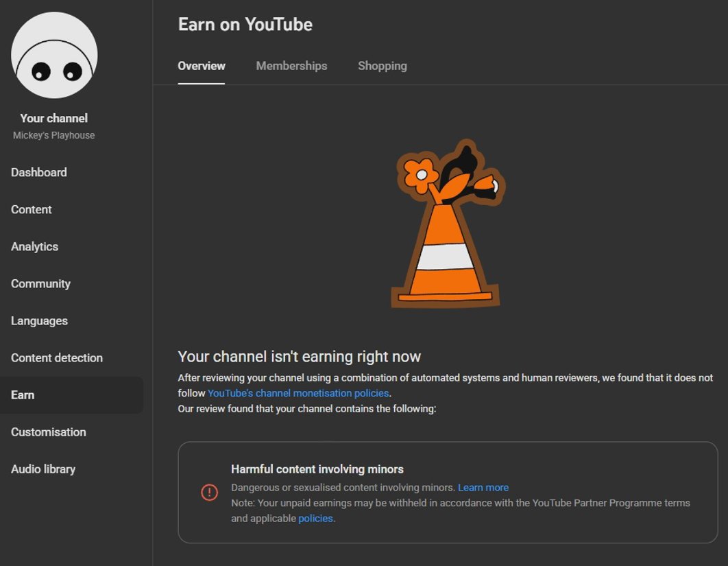Open the Analytics page
Image resolution: width=728 pixels, height=566 pixels.
34,247
